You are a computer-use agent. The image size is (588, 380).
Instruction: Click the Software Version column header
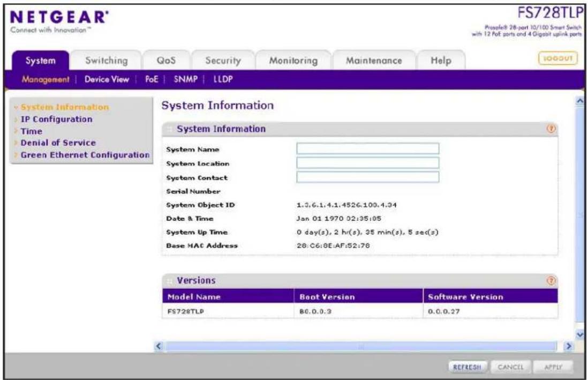tap(491, 296)
